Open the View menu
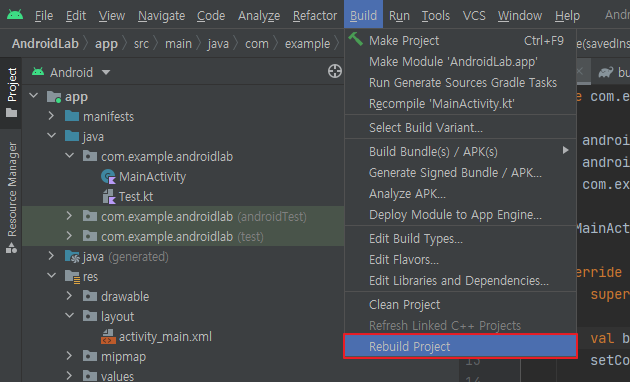The height and width of the screenshot is (382, 630). tap(112, 16)
